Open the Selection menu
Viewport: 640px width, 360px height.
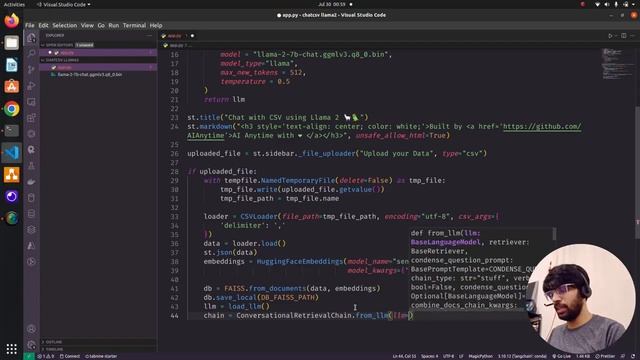64,25
